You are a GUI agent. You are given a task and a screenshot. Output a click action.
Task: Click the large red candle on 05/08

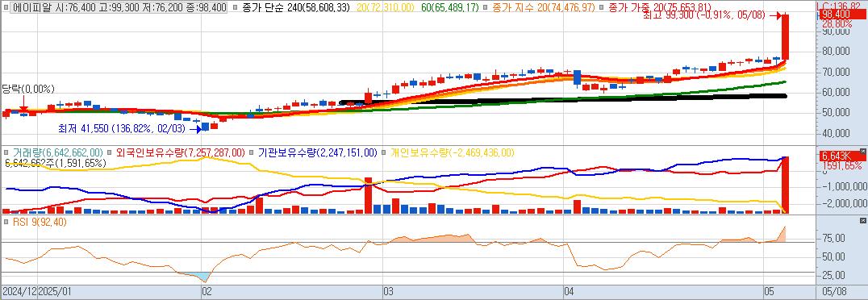[x=785, y=37]
